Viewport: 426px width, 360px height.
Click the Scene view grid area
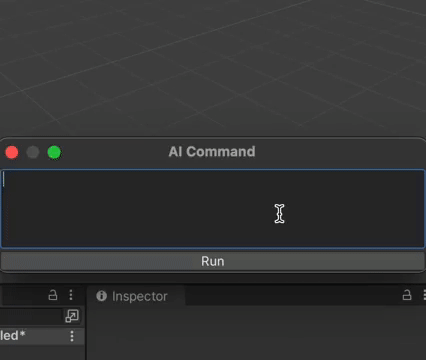click(x=213, y=67)
